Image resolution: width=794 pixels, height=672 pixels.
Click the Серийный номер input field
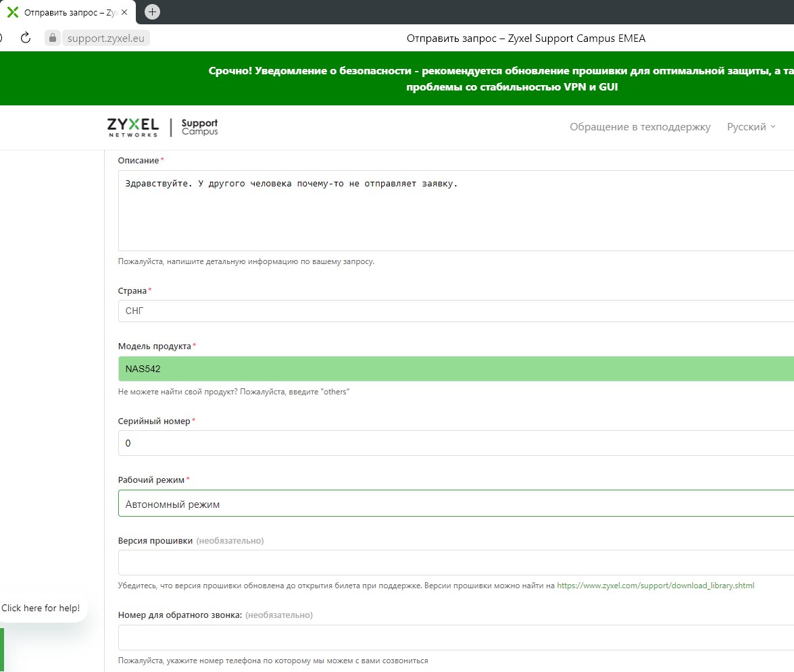click(x=455, y=443)
